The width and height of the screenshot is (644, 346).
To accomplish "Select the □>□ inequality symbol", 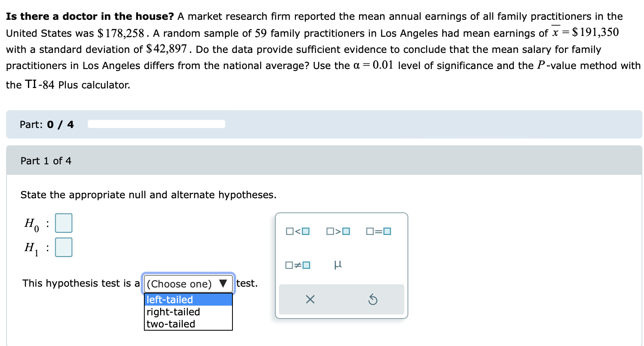I will click(x=338, y=231).
